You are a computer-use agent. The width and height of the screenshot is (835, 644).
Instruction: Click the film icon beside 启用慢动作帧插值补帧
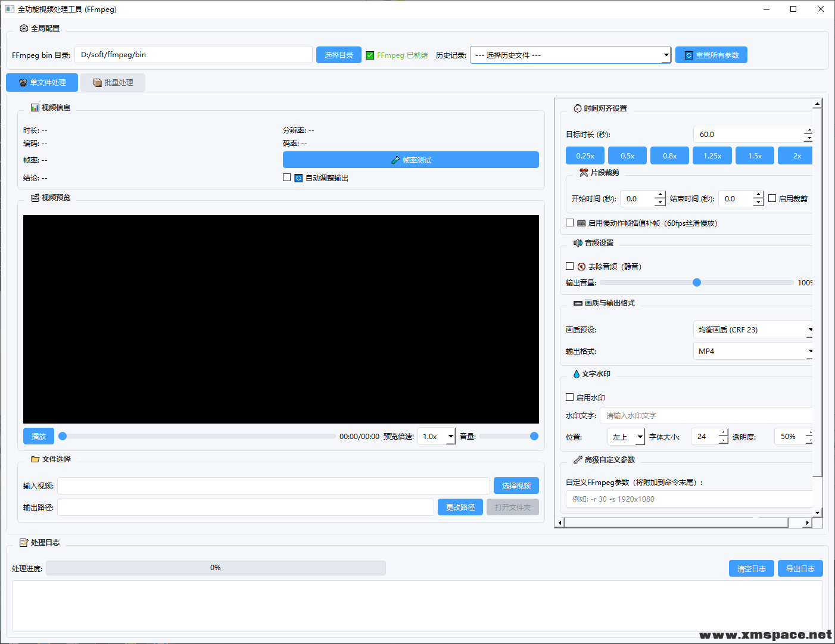[581, 223]
